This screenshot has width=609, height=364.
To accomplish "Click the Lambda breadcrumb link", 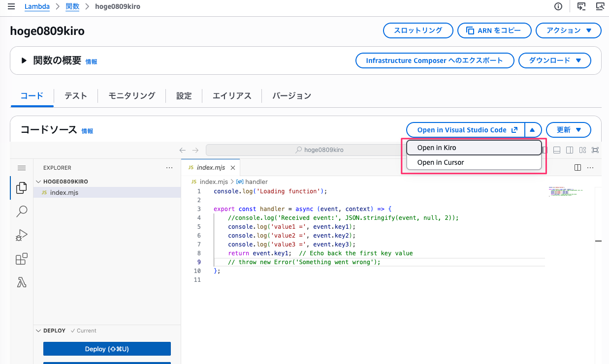I will (37, 6).
